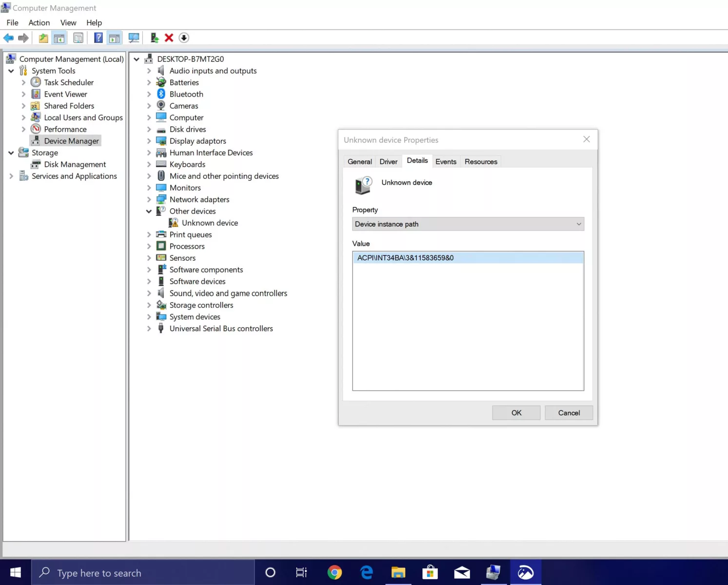Click the Show/Hide Console Tree toolbar icon
Image resolution: width=728 pixels, height=585 pixels.
(59, 38)
